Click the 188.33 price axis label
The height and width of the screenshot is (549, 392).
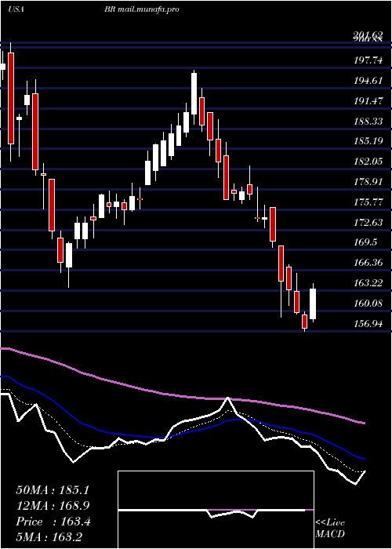368,122
